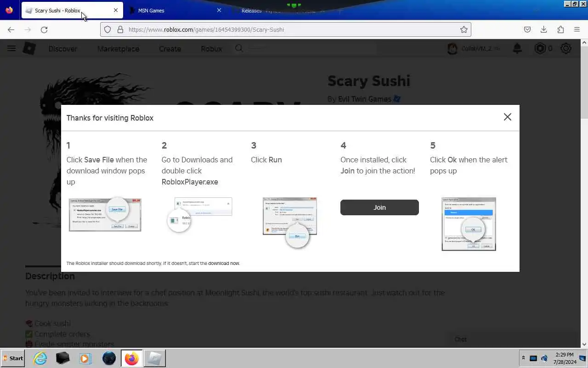Click the site security padlock icon
The height and width of the screenshot is (368, 588).
120,29
